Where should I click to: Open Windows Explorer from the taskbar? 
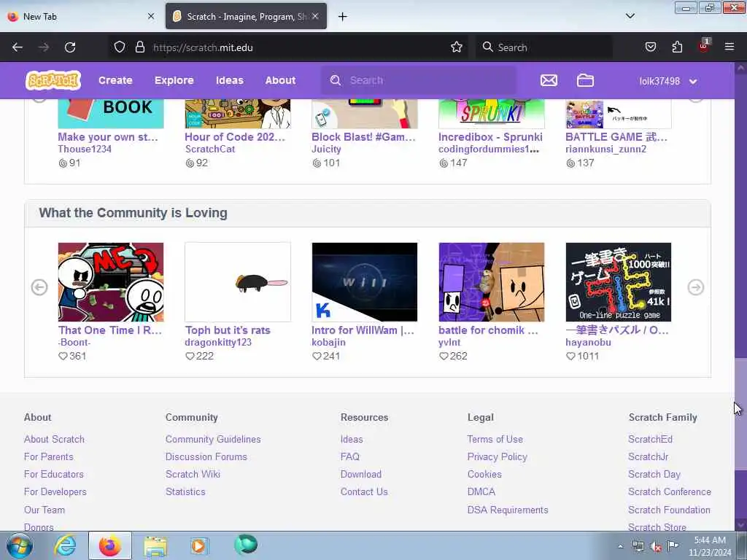pyautogui.click(x=155, y=546)
